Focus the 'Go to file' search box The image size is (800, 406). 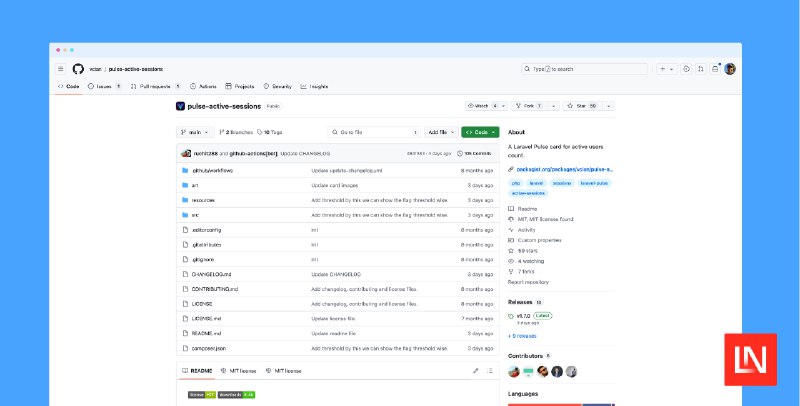pyautogui.click(x=374, y=132)
